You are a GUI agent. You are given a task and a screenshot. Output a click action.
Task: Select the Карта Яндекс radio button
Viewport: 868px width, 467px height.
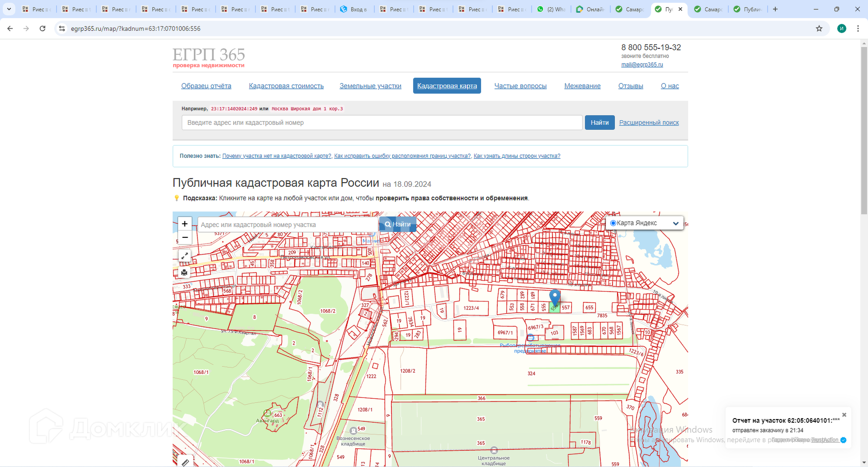(613, 223)
